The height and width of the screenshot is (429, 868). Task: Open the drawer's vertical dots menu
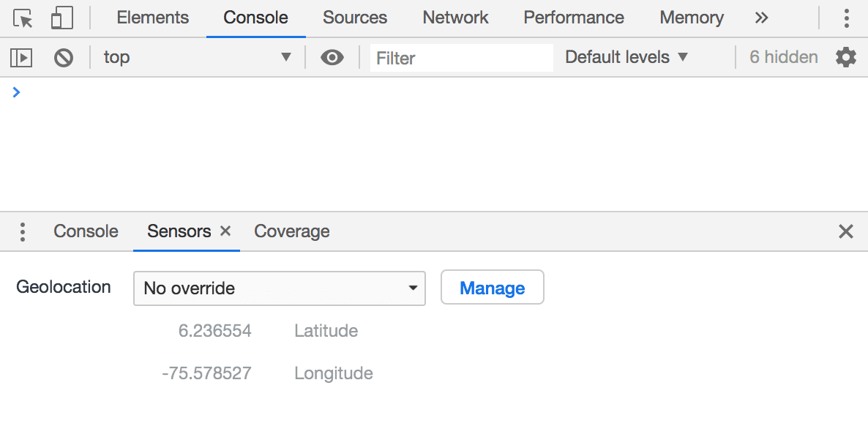pos(23,232)
